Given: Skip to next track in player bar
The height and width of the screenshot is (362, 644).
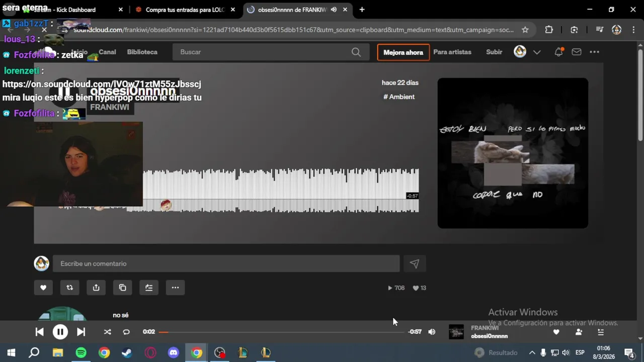Looking at the screenshot, I should pos(81,332).
